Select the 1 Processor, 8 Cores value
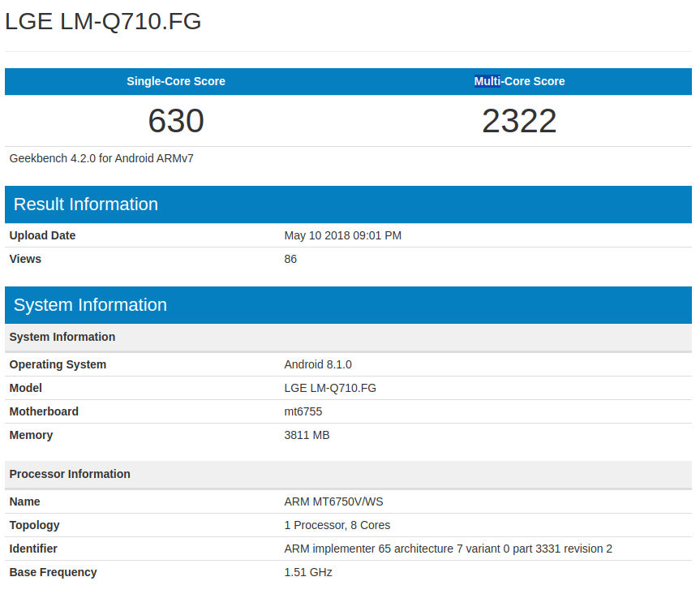The height and width of the screenshot is (594, 700). pos(337,525)
